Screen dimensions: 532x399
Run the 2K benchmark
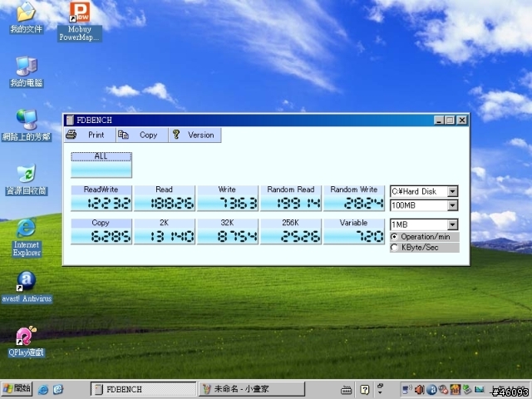click(165, 231)
